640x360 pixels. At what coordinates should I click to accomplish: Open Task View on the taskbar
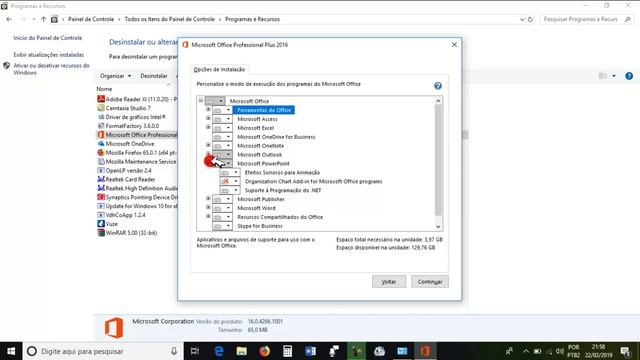pos(195,351)
